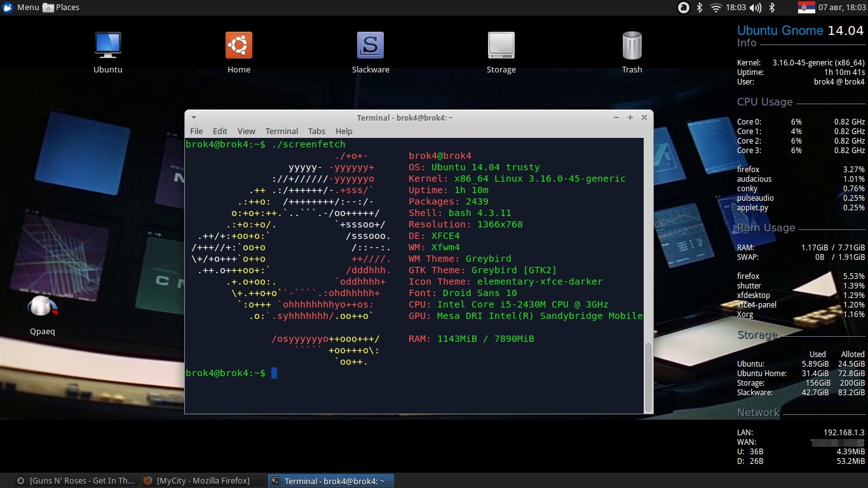Click the round 'a' tray icon
Image resolution: width=868 pixels, height=488 pixels.
[684, 8]
